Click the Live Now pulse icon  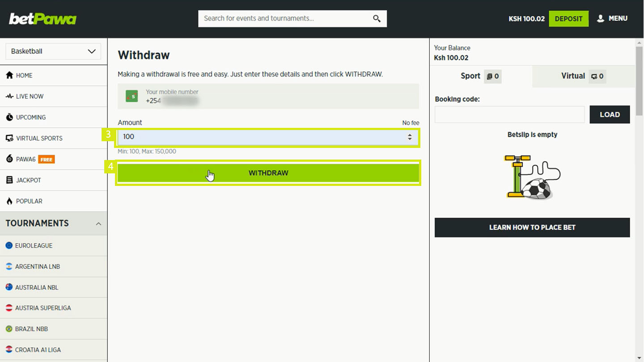coord(9,96)
